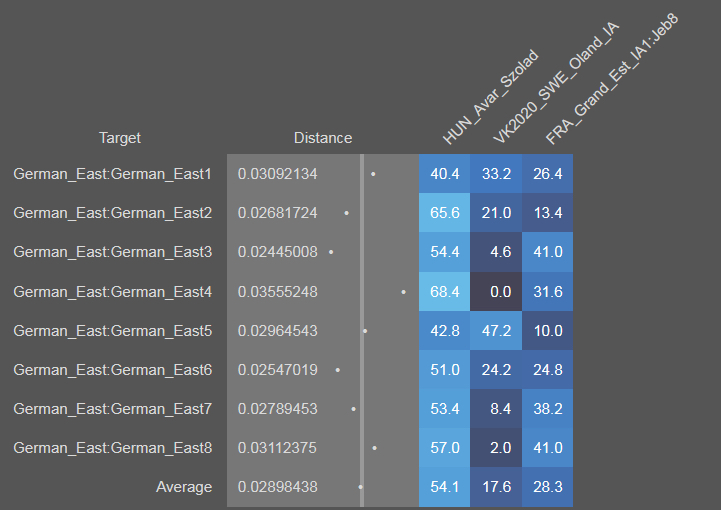Click the 54.1 average cell
The image size is (721, 510).
(445, 487)
